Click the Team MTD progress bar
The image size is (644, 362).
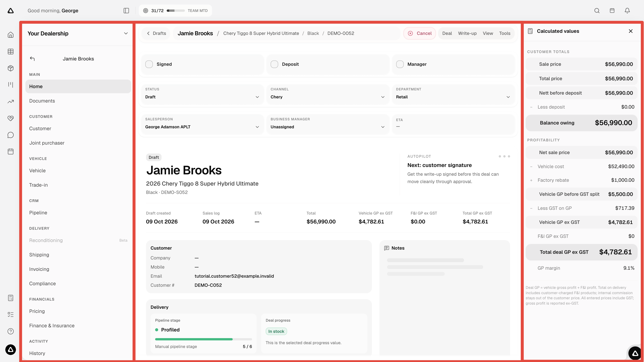coord(176,10)
